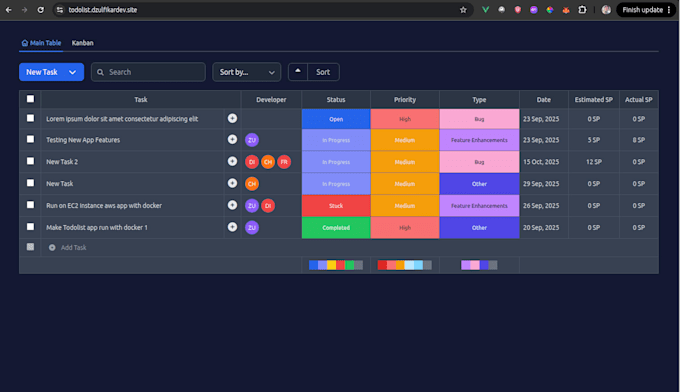
Task: Change Completed status of Make Todolist task
Action: [x=336, y=228]
